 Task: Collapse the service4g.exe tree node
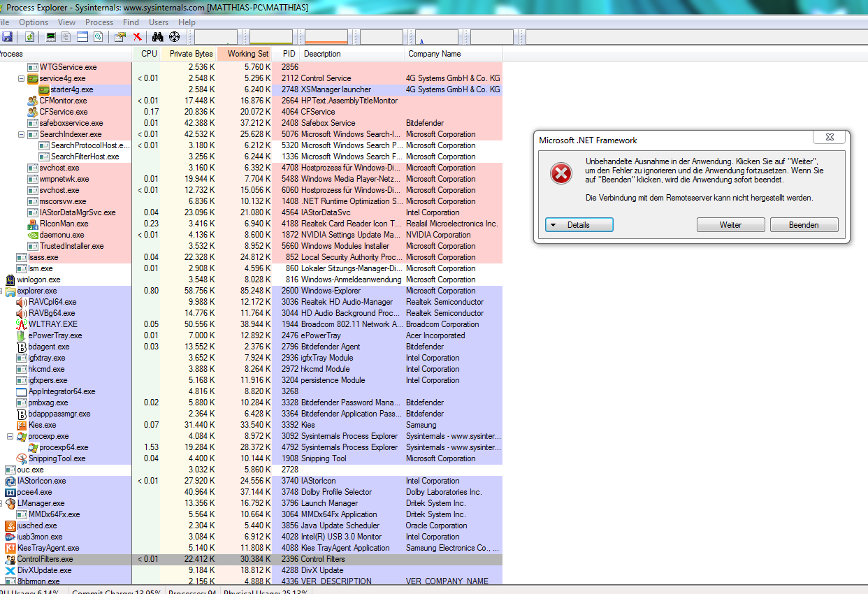pos(22,78)
